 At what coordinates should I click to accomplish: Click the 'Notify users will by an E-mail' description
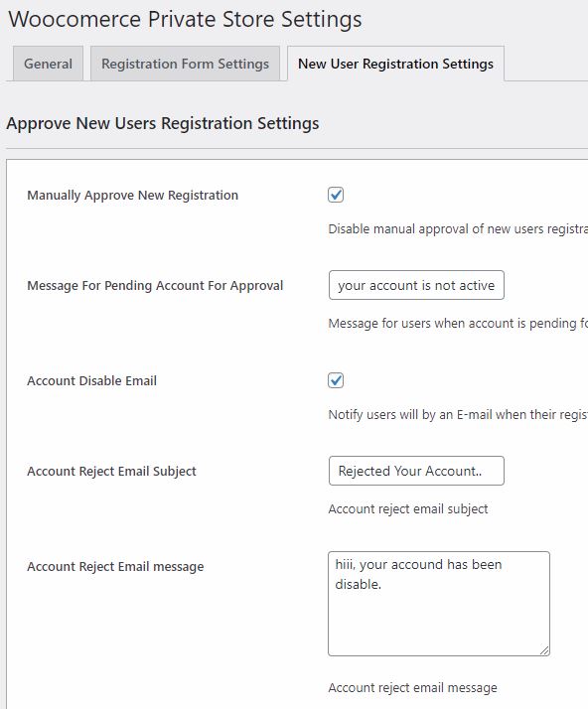[458, 415]
